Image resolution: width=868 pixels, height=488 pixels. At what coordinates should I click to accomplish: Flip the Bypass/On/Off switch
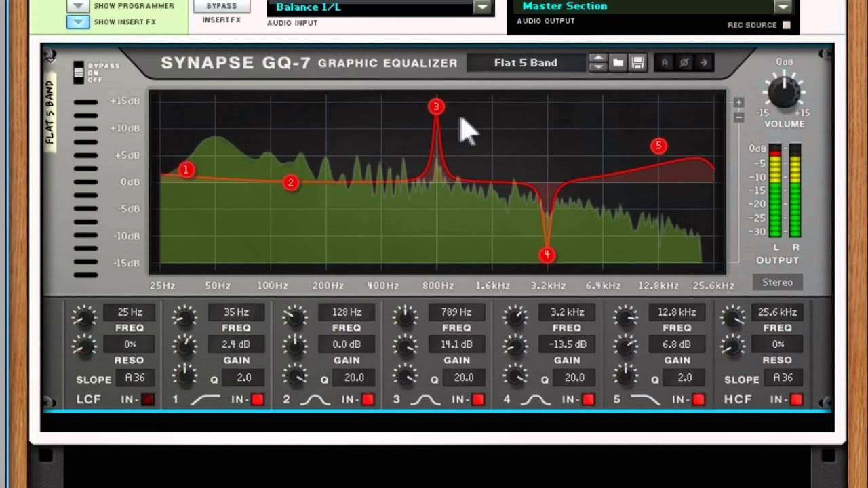(79, 73)
